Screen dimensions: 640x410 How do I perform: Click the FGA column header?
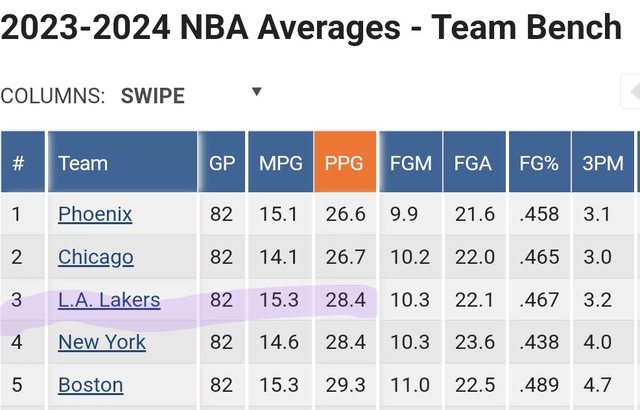(473, 163)
